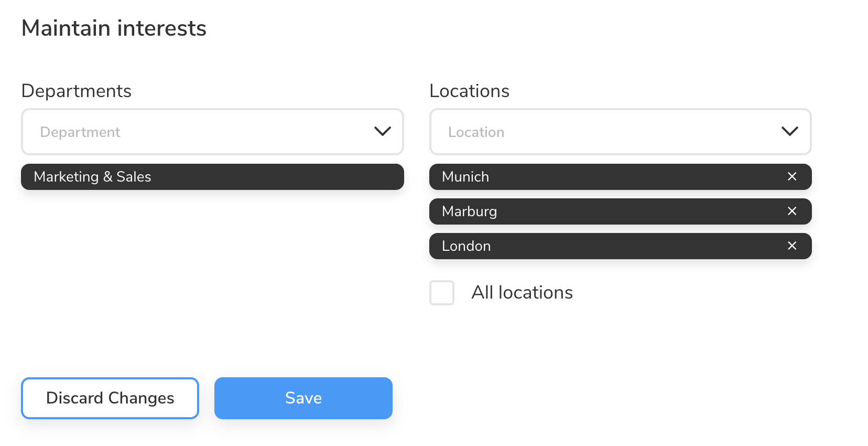Expand the Location combo box
This screenshot has width=868, height=446.
pos(620,132)
